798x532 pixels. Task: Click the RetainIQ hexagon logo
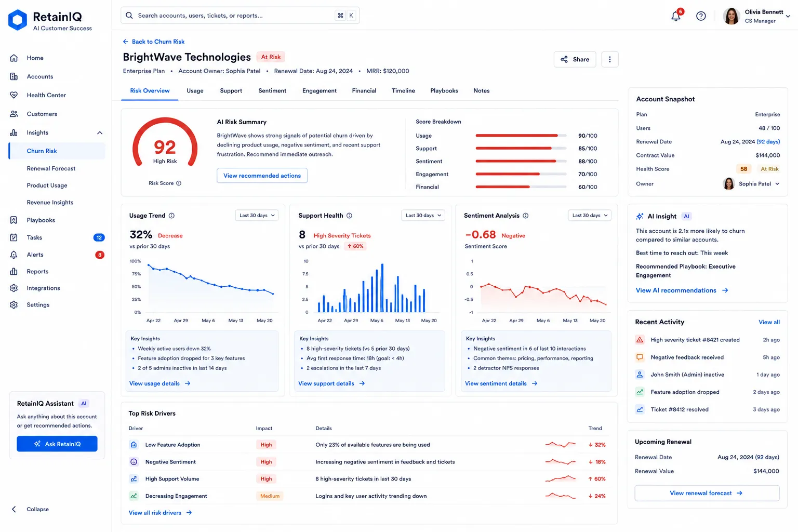tap(18, 20)
